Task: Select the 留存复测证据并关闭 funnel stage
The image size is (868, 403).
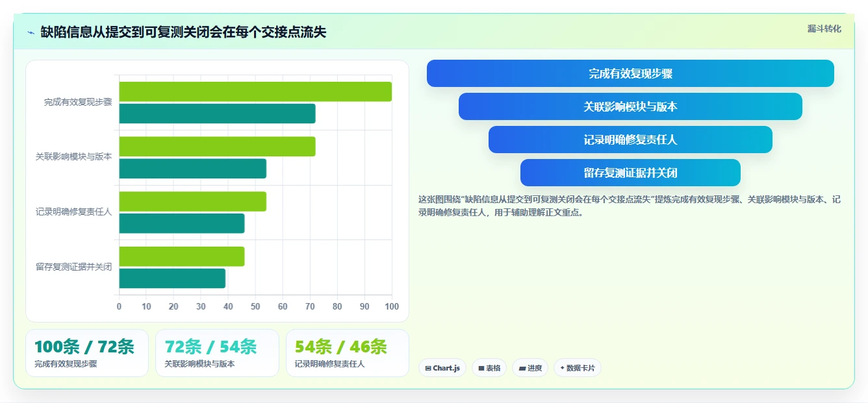Action: (x=630, y=173)
